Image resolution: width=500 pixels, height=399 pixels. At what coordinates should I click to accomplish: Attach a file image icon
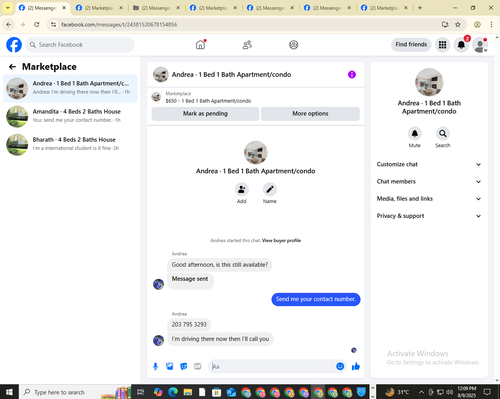coord(170,367)
